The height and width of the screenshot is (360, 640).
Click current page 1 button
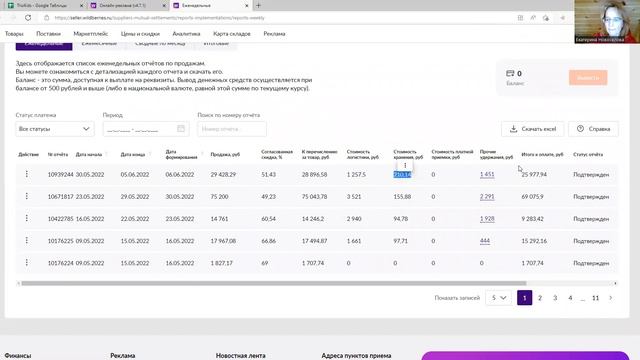524,298
